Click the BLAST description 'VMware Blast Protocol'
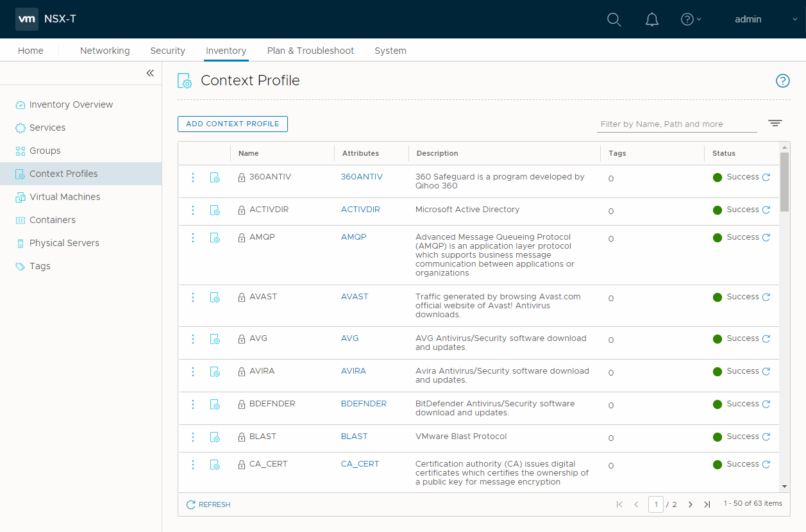 461,436
